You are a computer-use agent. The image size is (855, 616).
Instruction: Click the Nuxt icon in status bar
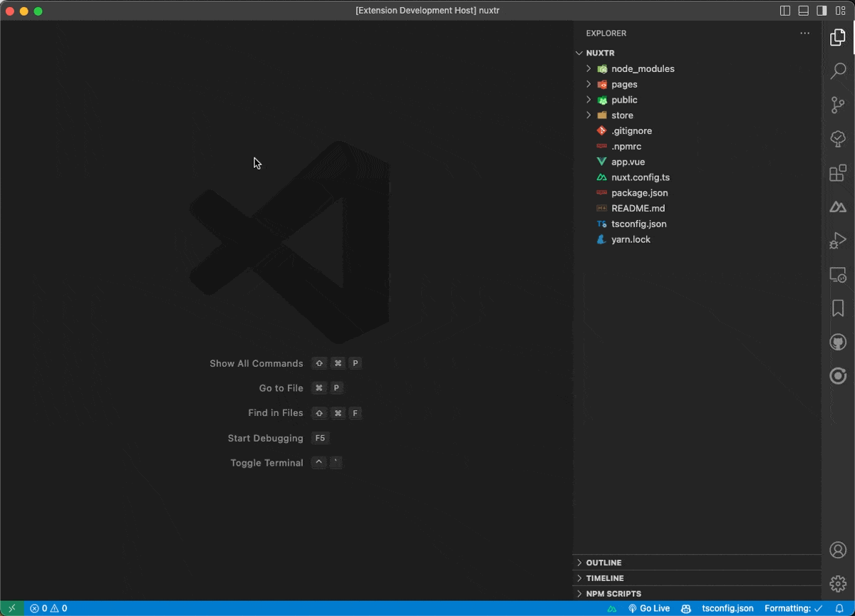pos(611,609)
